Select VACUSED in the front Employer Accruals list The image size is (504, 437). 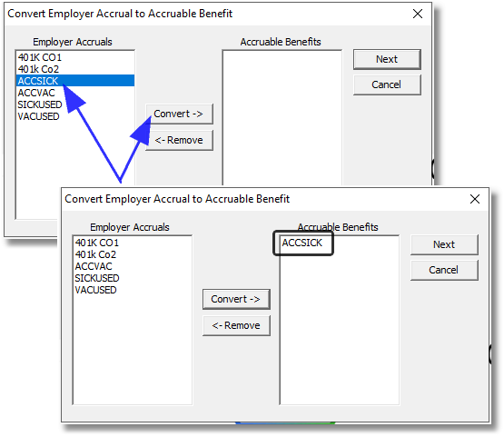click(95, 290)
